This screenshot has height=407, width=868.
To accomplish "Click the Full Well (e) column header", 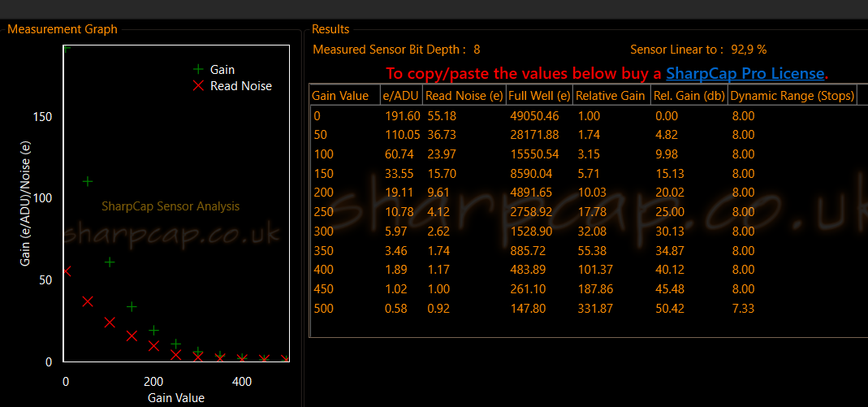I will (539, 95).
